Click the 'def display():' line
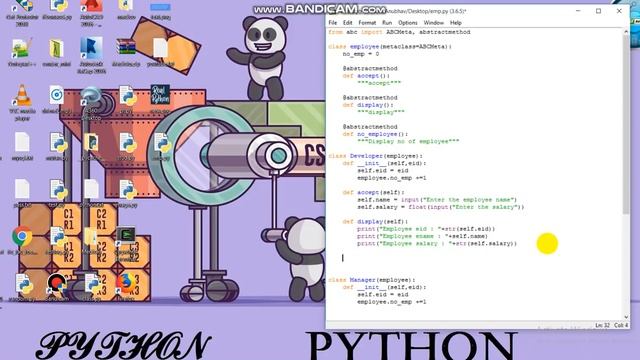640x360 pixels. click(x=368, y=105)
